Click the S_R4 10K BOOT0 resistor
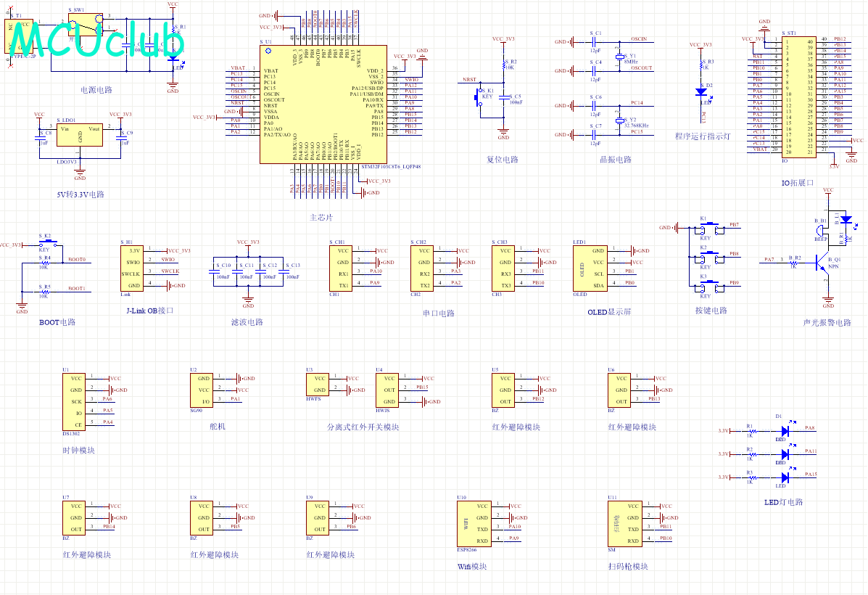The height and width of the screenshot is (595, 868). (x=45, y=263)
